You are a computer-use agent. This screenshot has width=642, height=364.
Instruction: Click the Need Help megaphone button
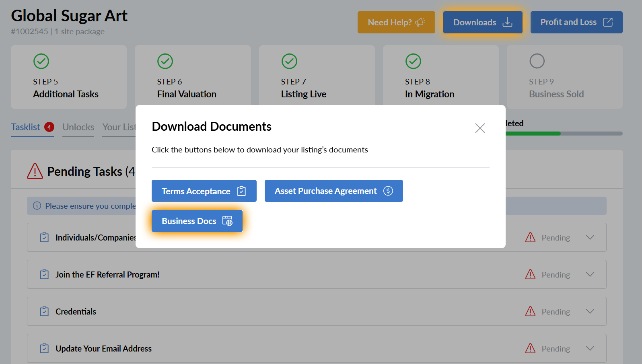point(396,22)
